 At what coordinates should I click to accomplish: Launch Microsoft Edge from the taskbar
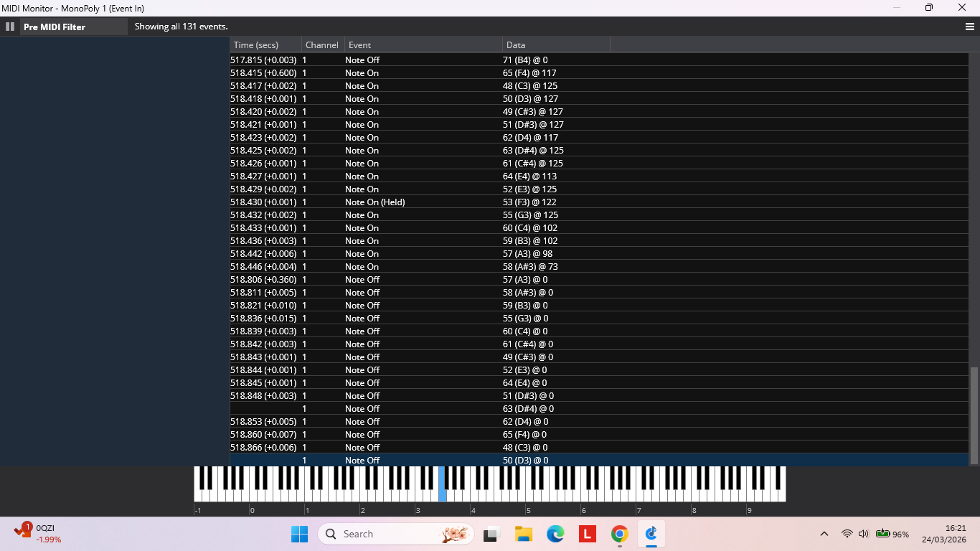[x=555, y=534]
